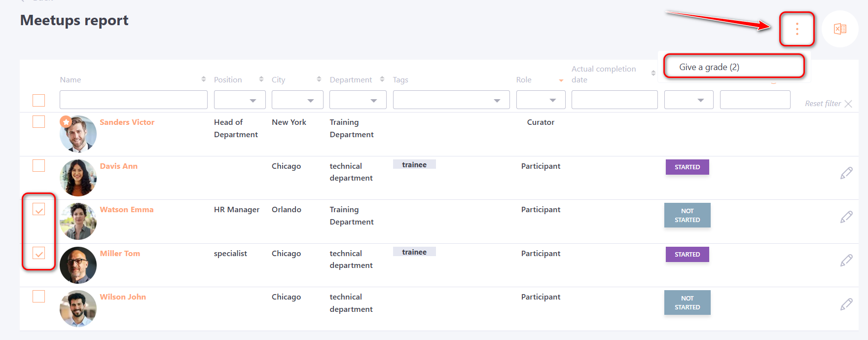Click the edit pencil for Wilson John
This screenshot has width=868, height=340.
click(846, 304)
